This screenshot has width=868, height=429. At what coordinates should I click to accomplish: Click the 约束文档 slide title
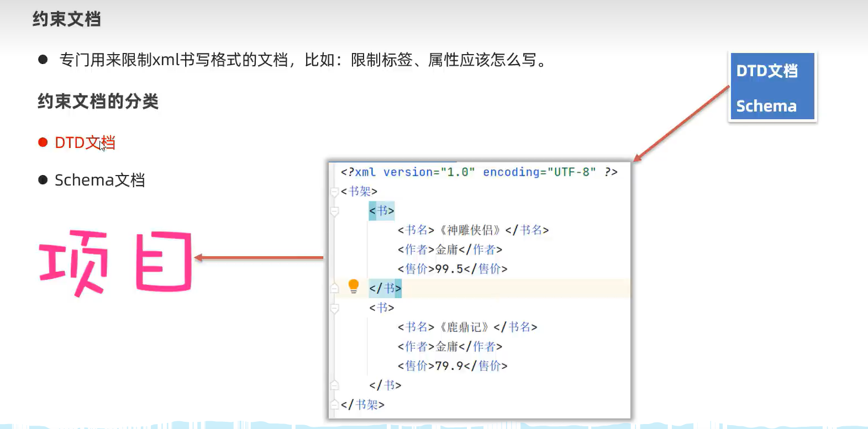pos(67,19)
